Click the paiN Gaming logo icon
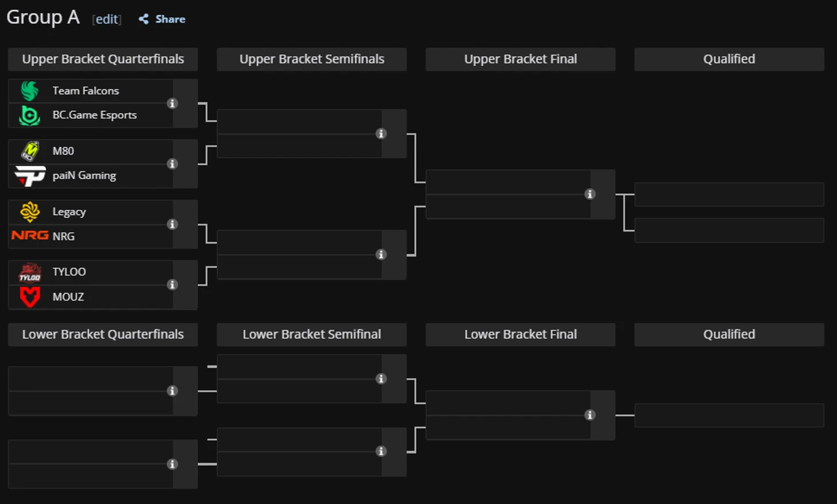The height and width of the screenshot is (504, 837). click(30, 176)
